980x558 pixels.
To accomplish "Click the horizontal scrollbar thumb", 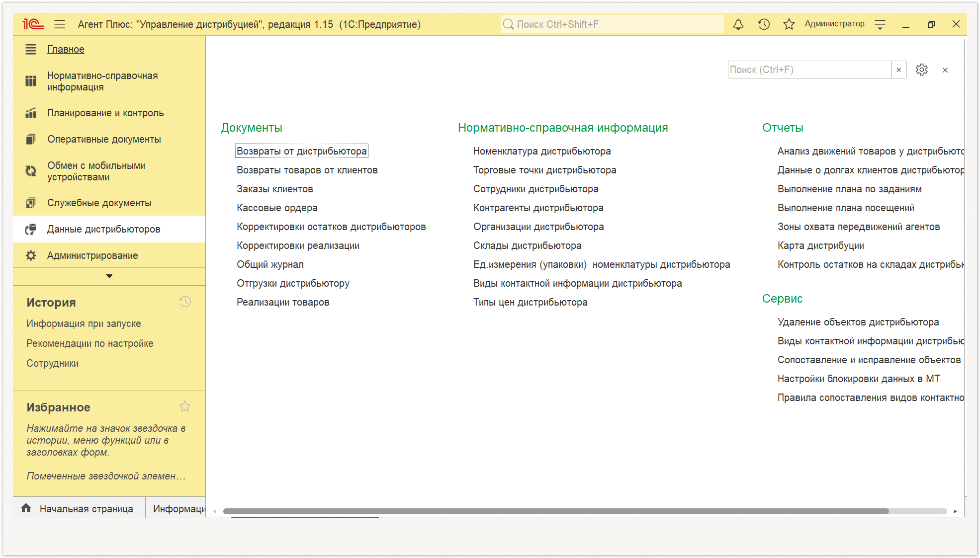I will coord(556,511).
